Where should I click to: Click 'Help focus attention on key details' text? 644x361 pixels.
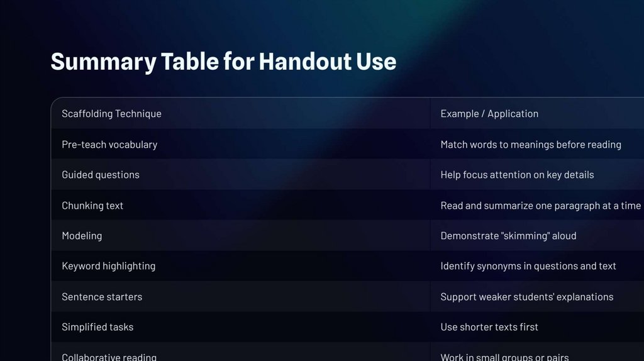click(x=517, y=175)
